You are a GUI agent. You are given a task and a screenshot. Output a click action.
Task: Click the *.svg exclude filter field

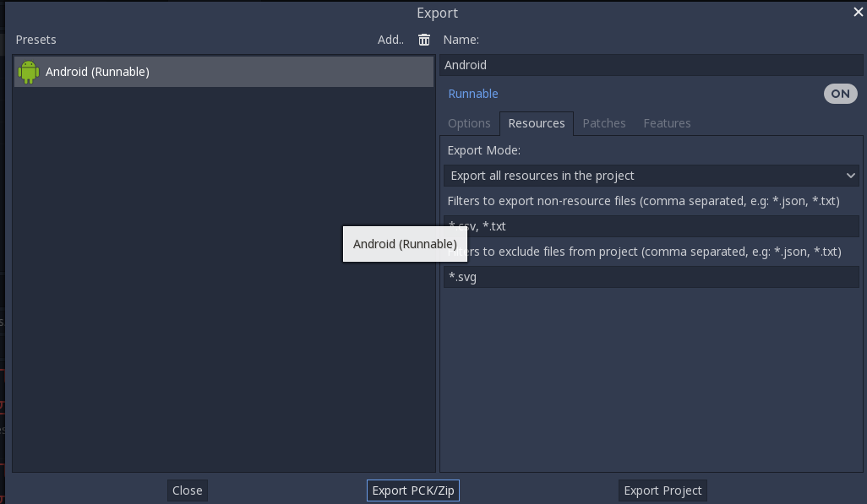[x=651, y=277]
